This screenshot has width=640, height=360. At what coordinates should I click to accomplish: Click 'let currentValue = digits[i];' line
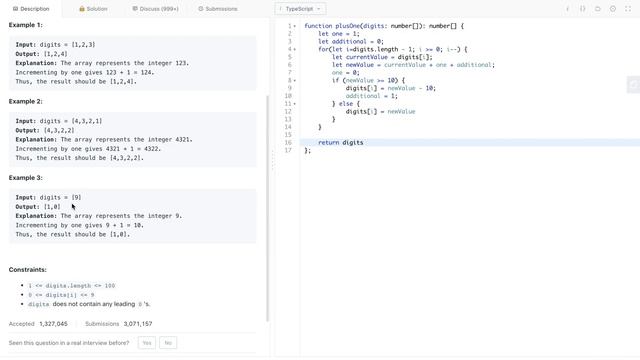pos(382,57)
